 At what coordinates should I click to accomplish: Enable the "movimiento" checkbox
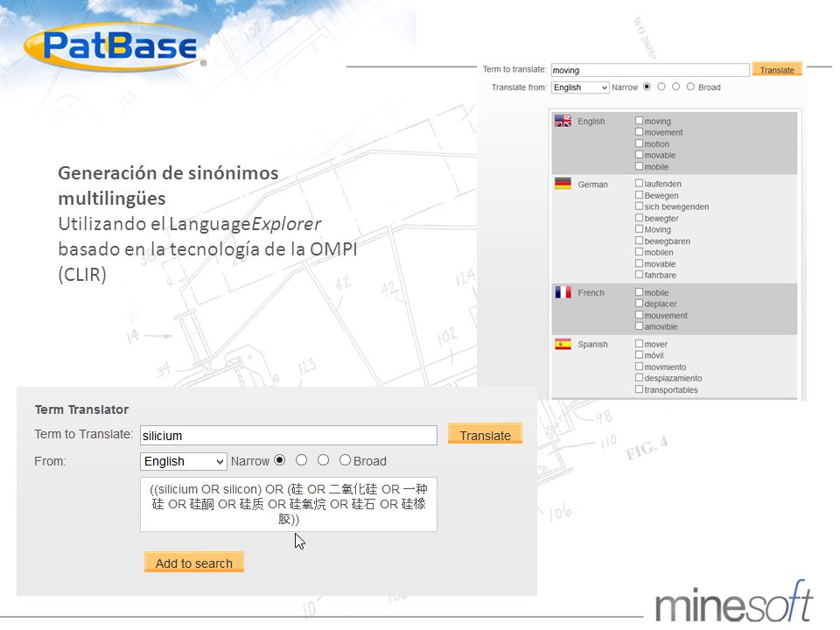tap(639, 367)
